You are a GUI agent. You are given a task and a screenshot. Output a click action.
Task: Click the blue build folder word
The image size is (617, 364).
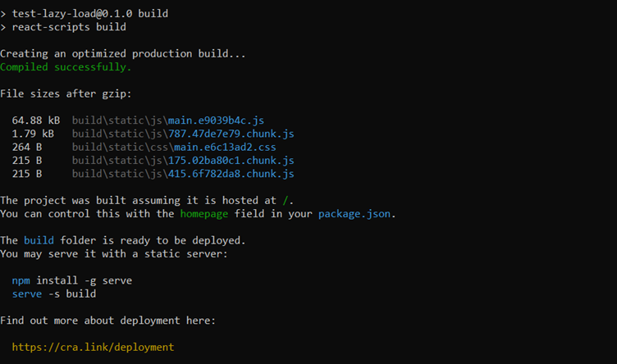point(39,240)
